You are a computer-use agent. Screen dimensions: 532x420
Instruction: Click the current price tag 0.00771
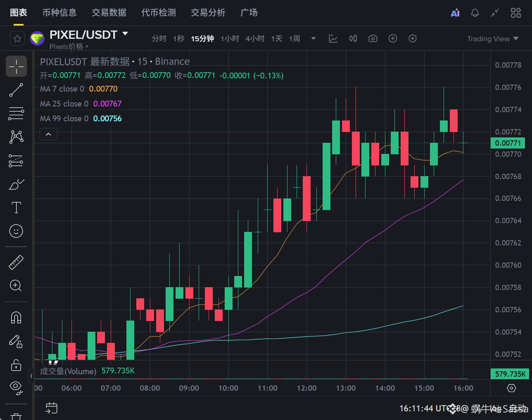tap(508, 143)
